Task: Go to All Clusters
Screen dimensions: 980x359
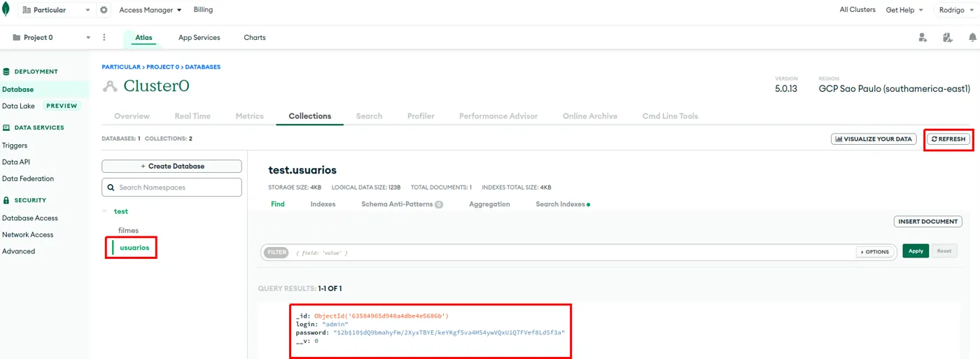Action: click(x=857, y=10)
